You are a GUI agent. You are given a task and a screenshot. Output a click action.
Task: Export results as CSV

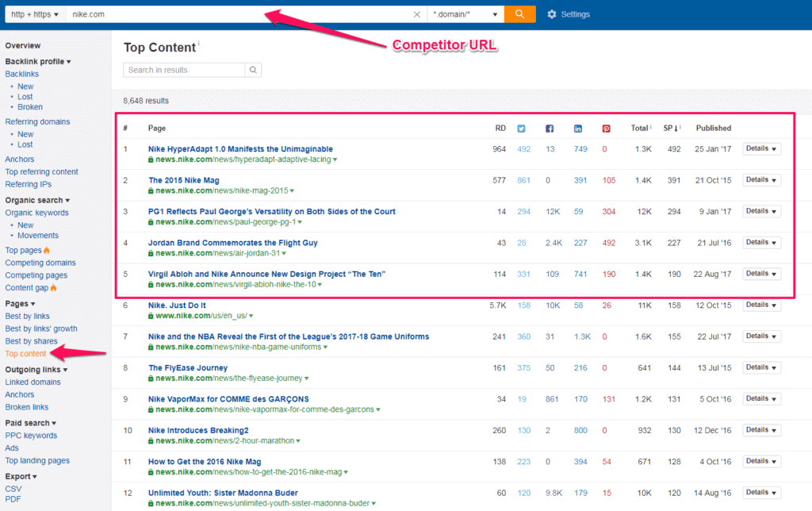tap(13, 489)
